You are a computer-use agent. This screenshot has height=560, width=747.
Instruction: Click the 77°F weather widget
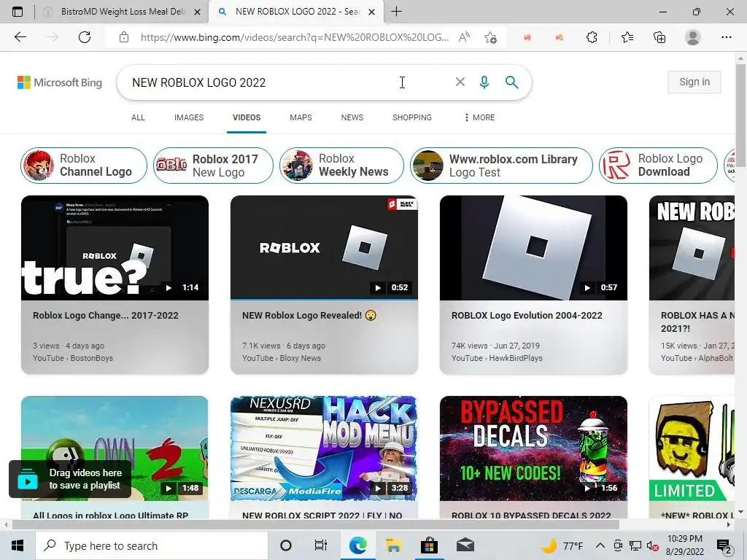[562, 545]
